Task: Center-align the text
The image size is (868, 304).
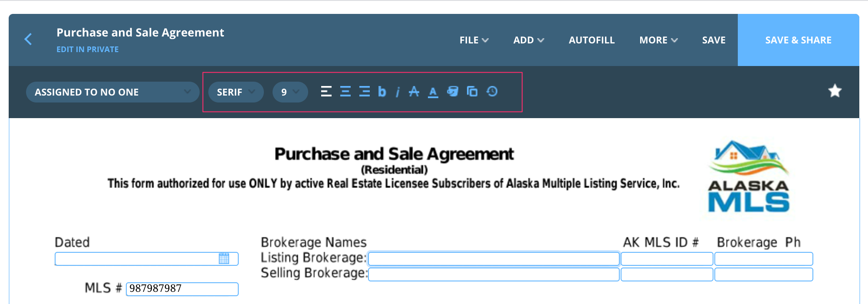Action: pyautogui.click(x=345, y=92)
